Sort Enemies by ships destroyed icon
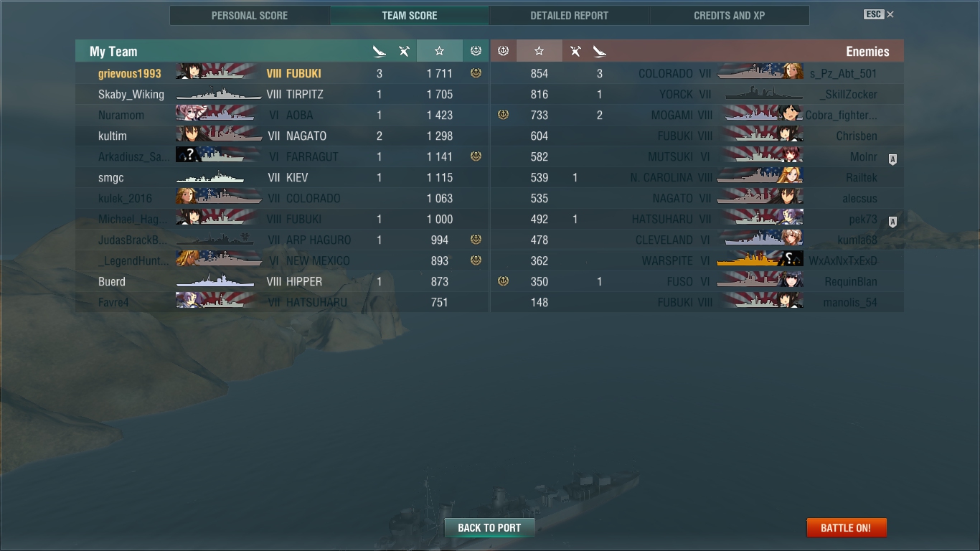This screenshot has height=551, width=980. click(600, 51)
